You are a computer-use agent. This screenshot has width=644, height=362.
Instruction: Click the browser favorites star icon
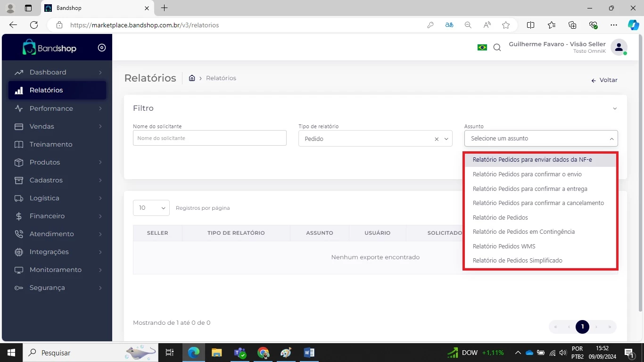pyautogui.click(x=506, y=25)
